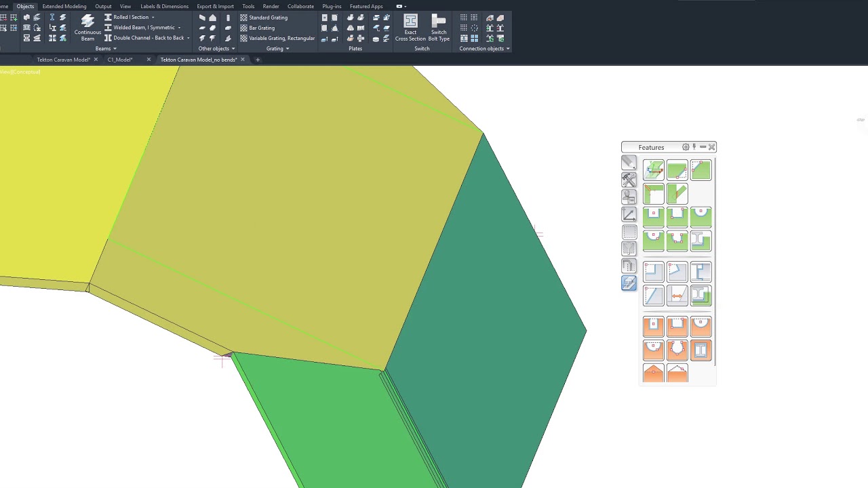Image resolution: width=868 pixels, height=488 pixels.
Task: Click the Plates panel label
Action: (x=355, y=49)
